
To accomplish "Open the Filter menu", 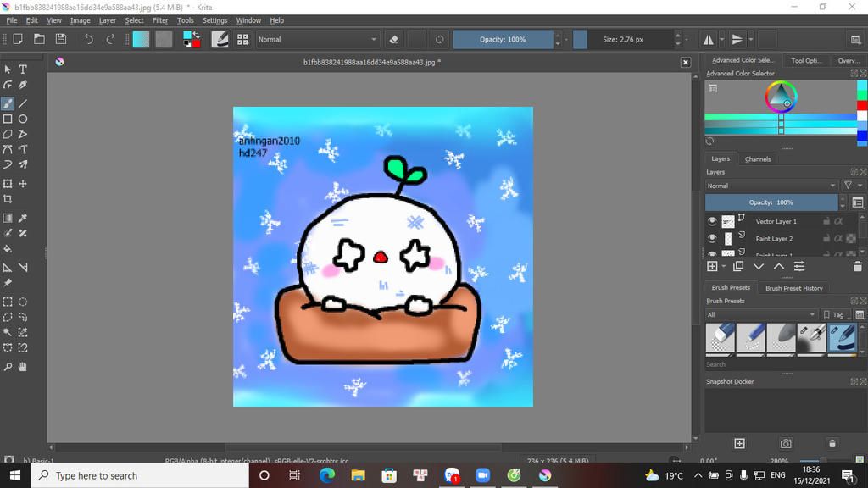I will (x=160, y=20).
